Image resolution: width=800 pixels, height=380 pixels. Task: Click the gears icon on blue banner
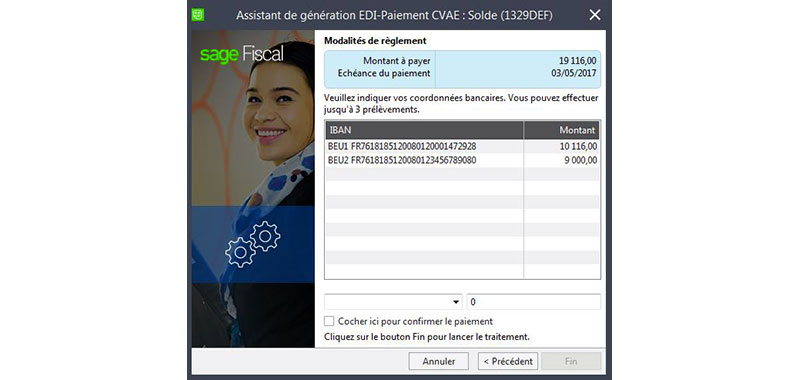click(253, 244)
